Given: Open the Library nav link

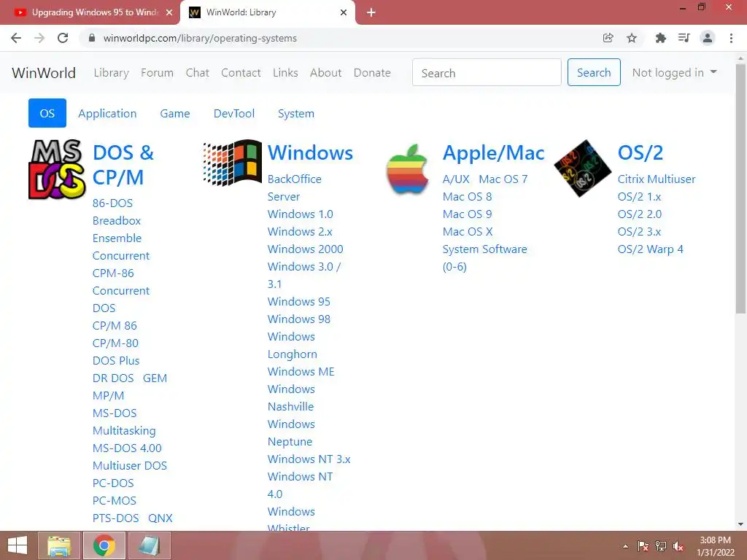Looking at the screenshot, I should (111, 72).
